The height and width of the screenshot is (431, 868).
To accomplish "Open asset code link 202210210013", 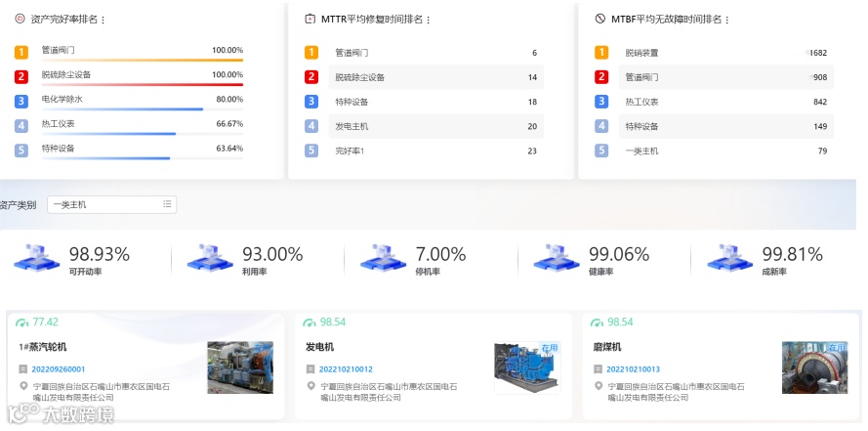I will click(633, 369).
